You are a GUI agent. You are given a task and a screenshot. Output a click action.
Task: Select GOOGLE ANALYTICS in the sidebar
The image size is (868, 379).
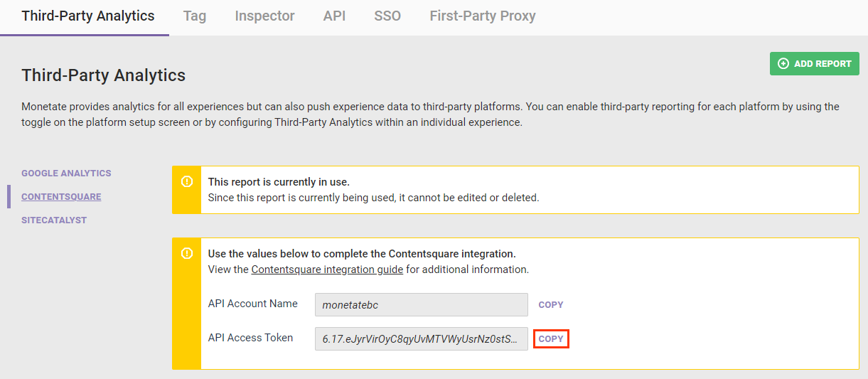(66, 174)
